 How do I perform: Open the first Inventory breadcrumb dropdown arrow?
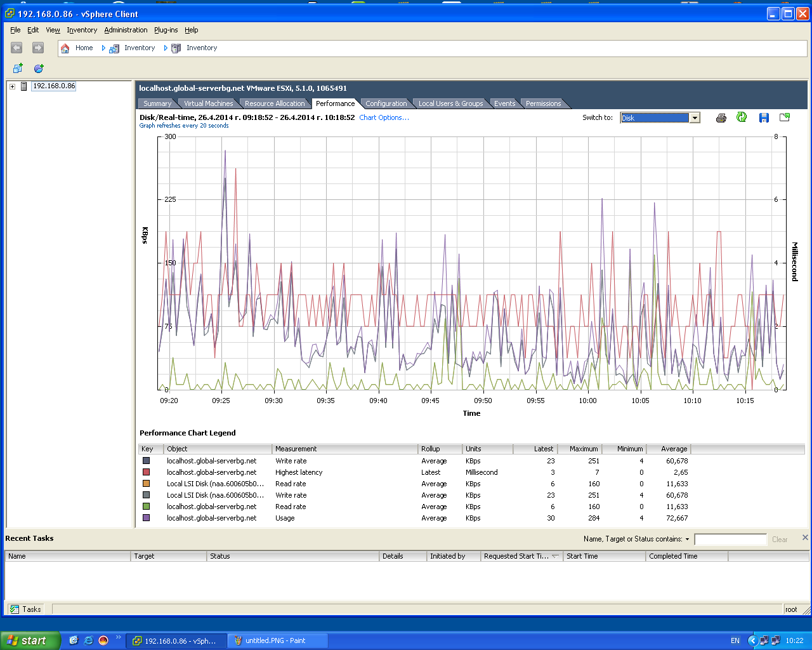pyautogui.click(x=103, y=48)
